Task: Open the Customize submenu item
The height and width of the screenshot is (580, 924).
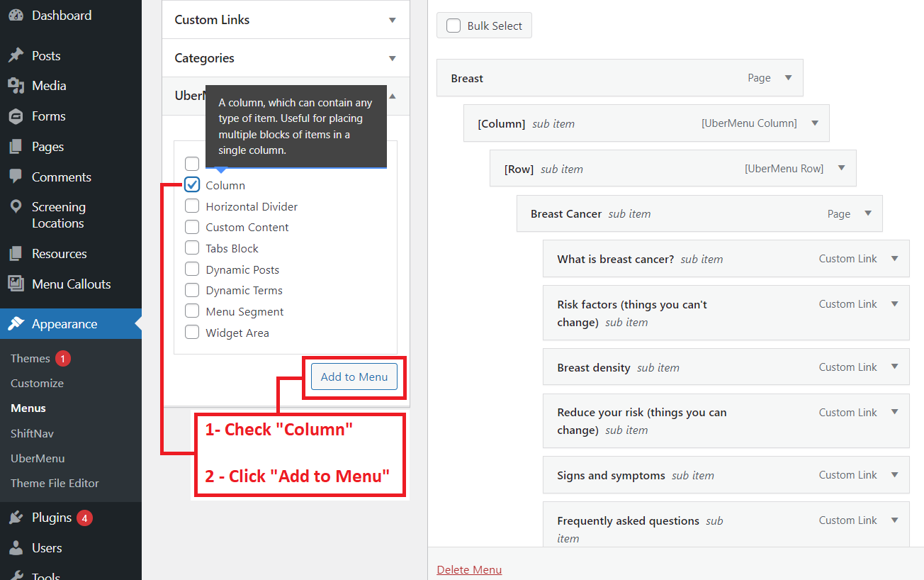Action: pyautogui.click(x=37, y=383)
